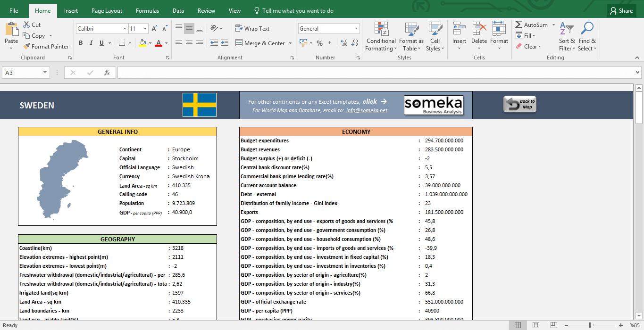Toggle Italic formatting
The height and width of the screenshot is (330, 644).
coord(91,43)
